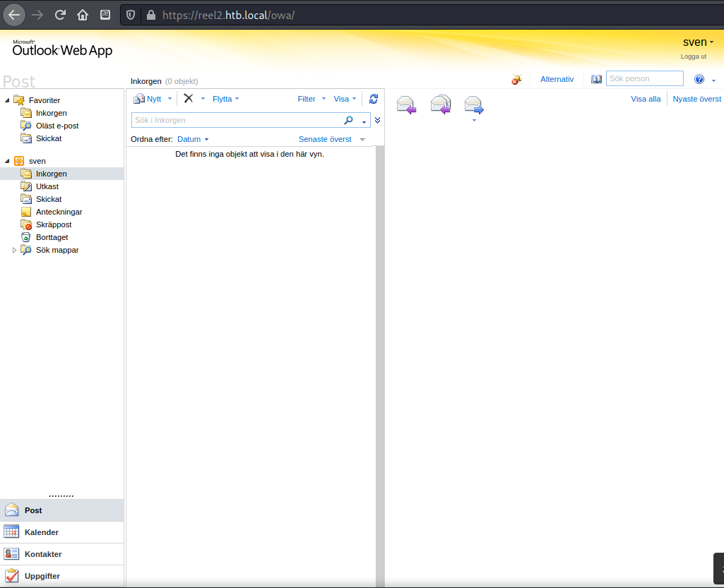The width and height of the screenshot is (724, 588).
Task: Open the Nytt dropdown arrow
Action: tap(170, 99)
